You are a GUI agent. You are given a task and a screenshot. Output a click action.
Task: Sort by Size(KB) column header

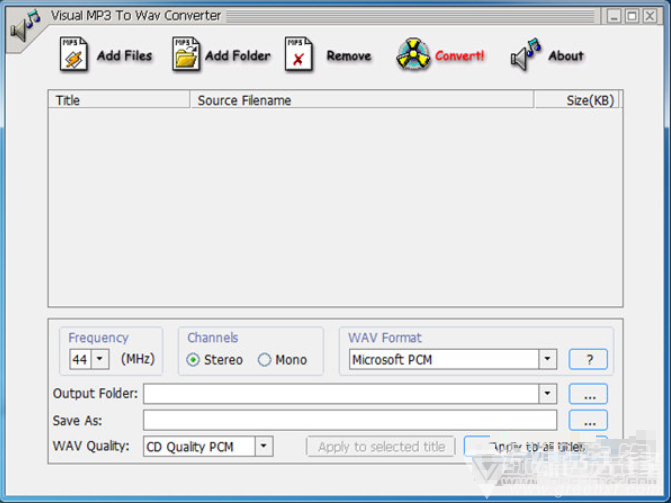pyautogui.click(x=577, y=100)
